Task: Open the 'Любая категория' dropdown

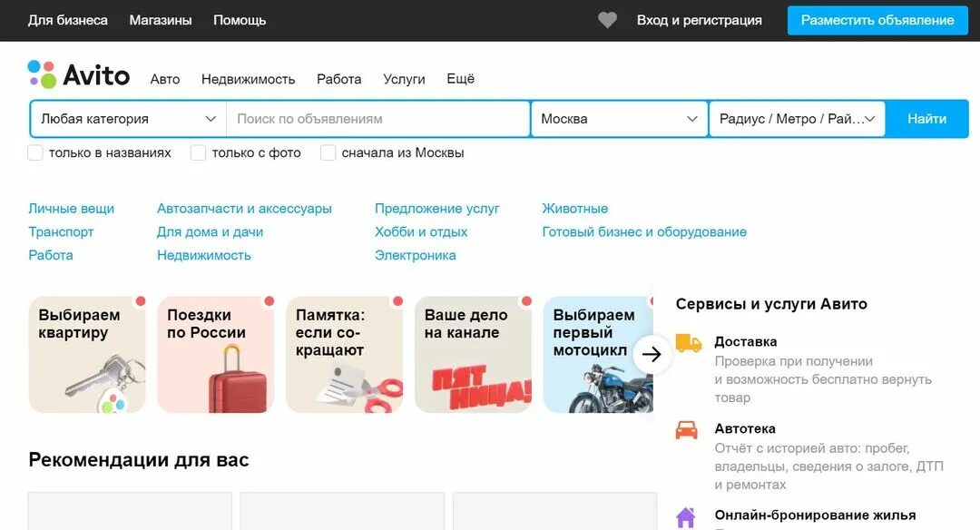Action: (128, 119)
